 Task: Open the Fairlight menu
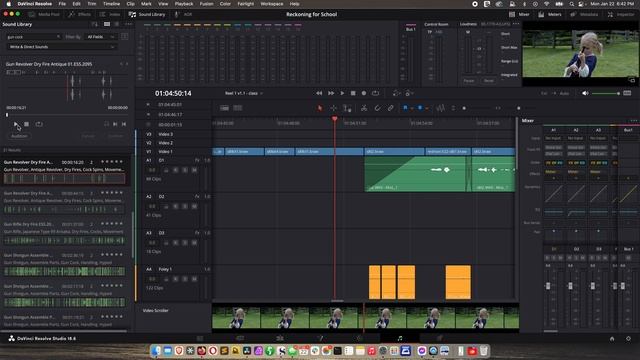[245, 4]
